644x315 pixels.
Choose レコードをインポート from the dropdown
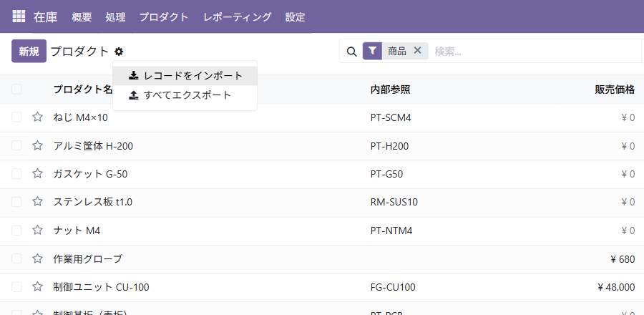coord(185,76)
